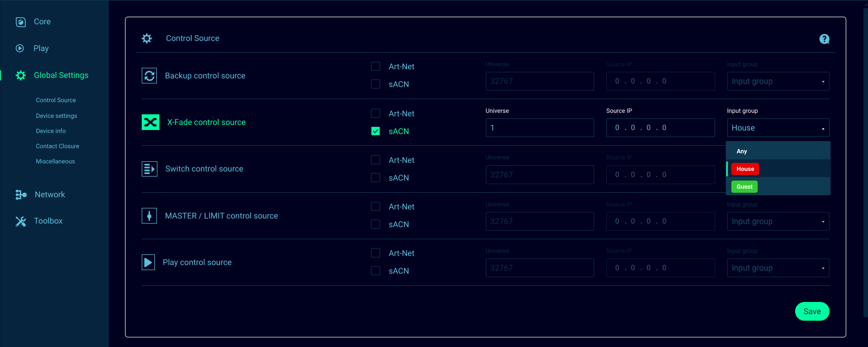Open Contact Closure settings page

[58, 146]
